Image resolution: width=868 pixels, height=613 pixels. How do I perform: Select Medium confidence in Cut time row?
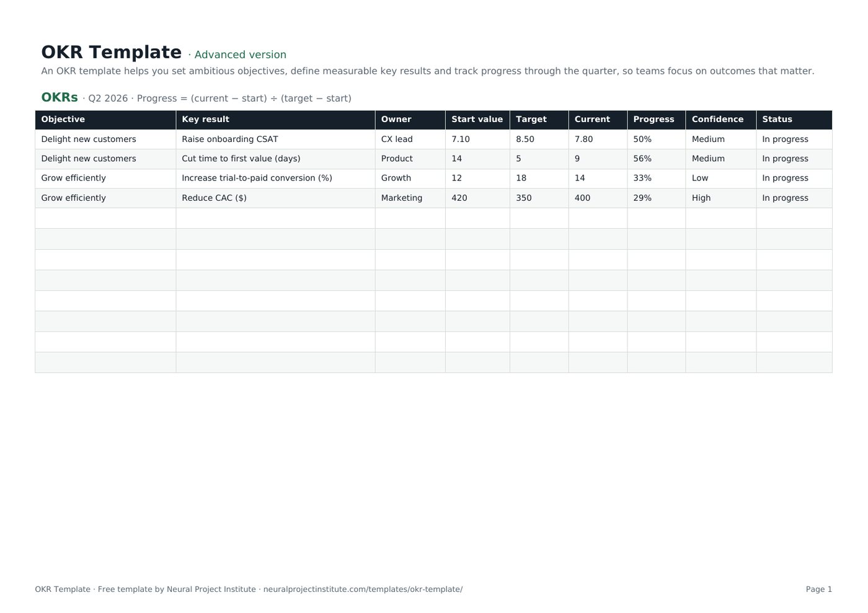(x=720, y=159)
